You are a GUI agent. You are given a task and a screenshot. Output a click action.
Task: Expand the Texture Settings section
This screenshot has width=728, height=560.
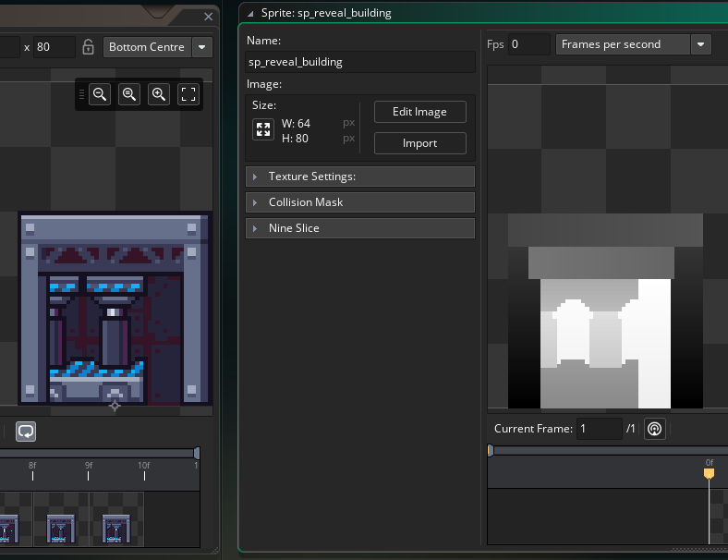(359, 177)
